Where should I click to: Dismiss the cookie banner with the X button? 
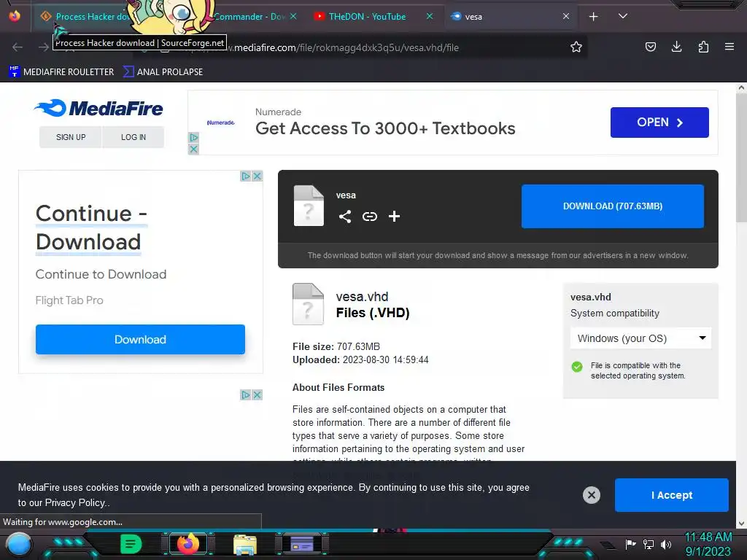point(591,495)
